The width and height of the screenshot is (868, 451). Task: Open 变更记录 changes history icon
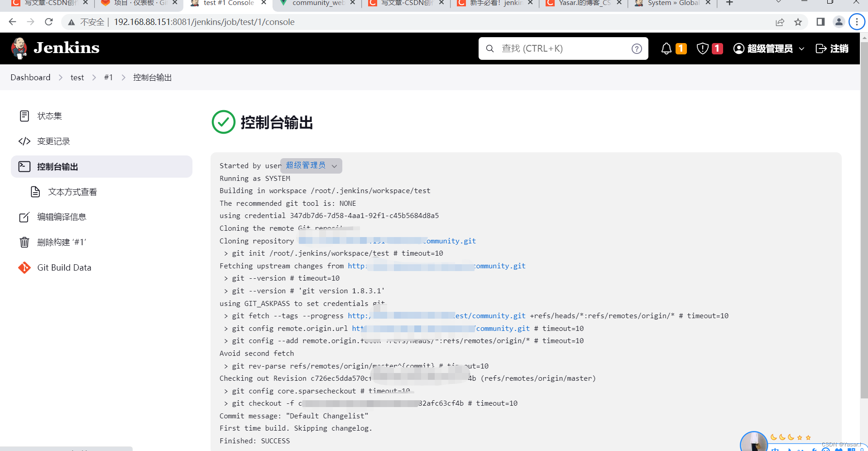coord(24,141)
